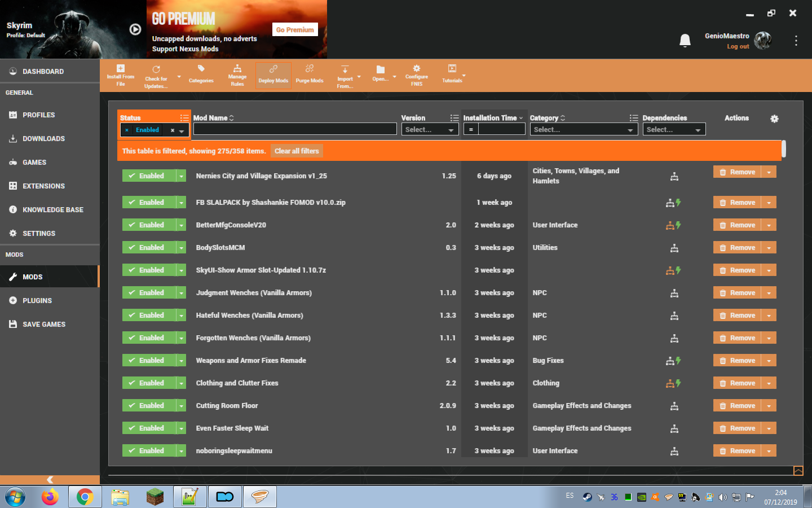Click Clear all filters
This screenshot has height=508, width=812.
[297, 151]
